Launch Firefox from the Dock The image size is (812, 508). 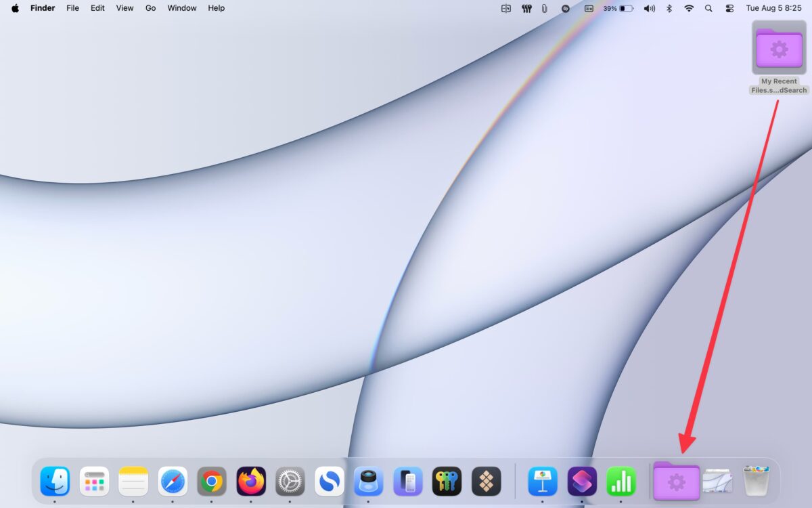[251, 482]
